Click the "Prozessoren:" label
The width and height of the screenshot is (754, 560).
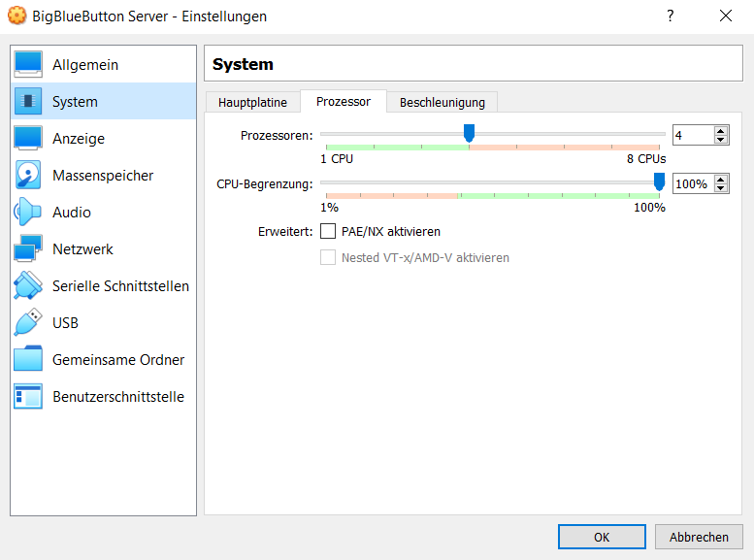tap(277, 136)
